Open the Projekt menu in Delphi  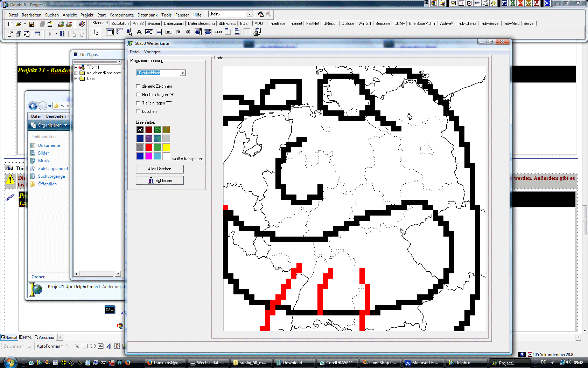[87, 15]
